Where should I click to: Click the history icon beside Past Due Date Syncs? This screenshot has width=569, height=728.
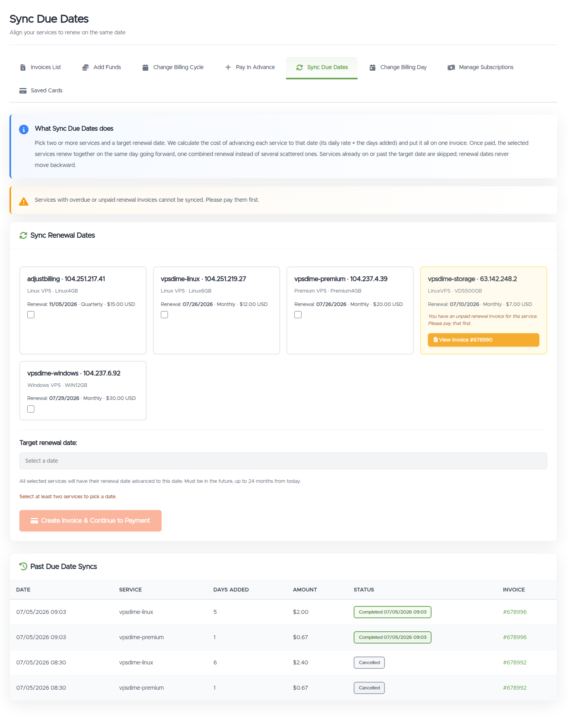[23, 567]
